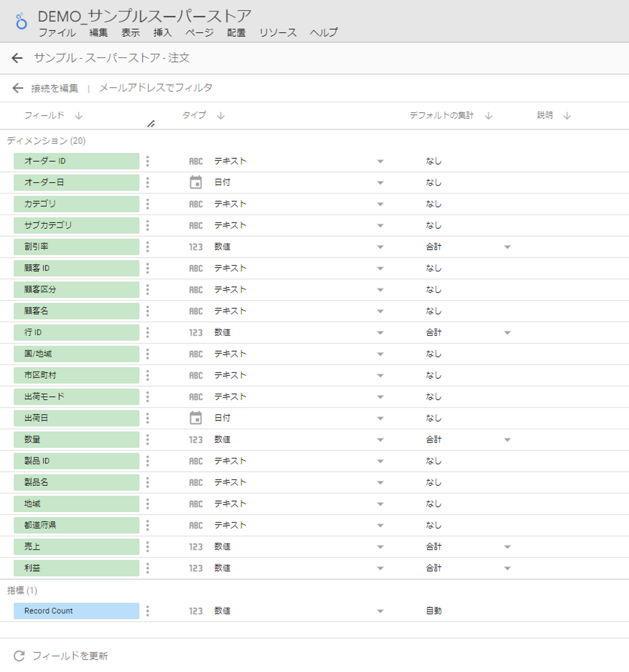Click the ディメンション (20) section header

point(46,141)
